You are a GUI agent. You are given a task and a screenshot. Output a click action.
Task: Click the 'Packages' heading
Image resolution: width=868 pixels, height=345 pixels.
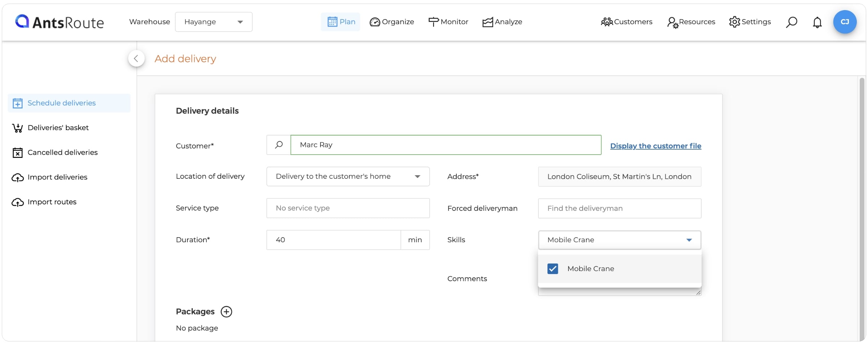[195, 311]
